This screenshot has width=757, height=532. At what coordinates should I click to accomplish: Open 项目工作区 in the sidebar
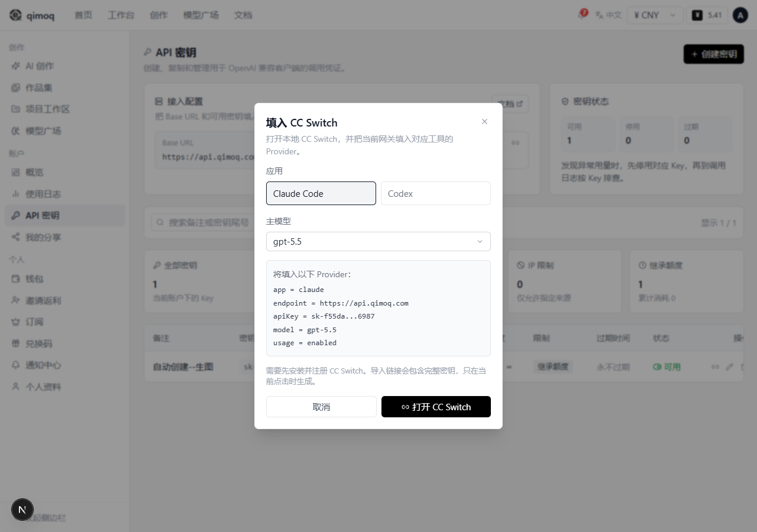65,109
